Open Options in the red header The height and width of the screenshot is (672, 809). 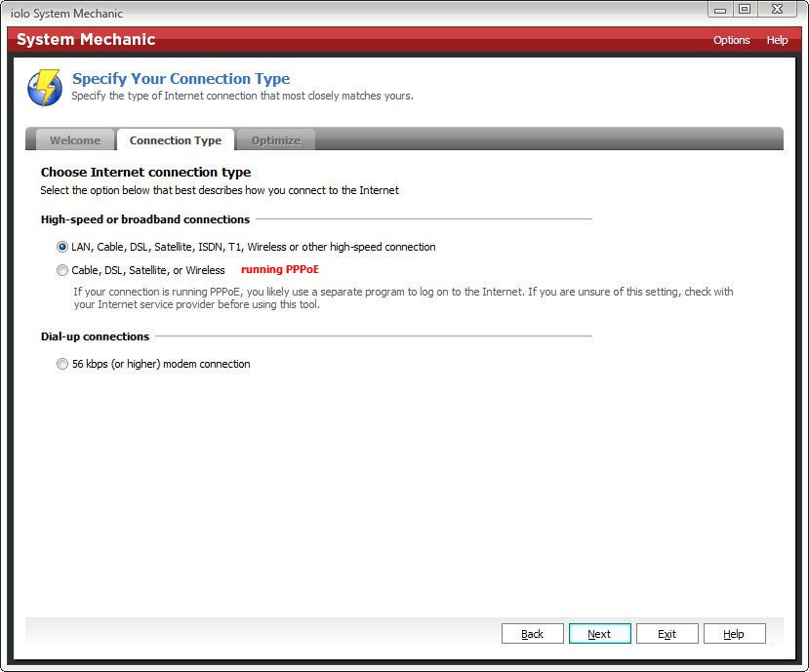[x=731, y=40]
